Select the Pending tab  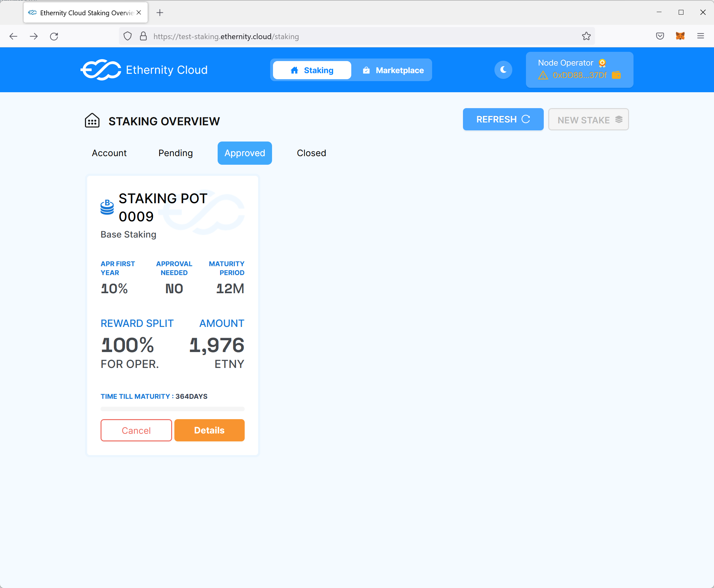click(176, 153)
